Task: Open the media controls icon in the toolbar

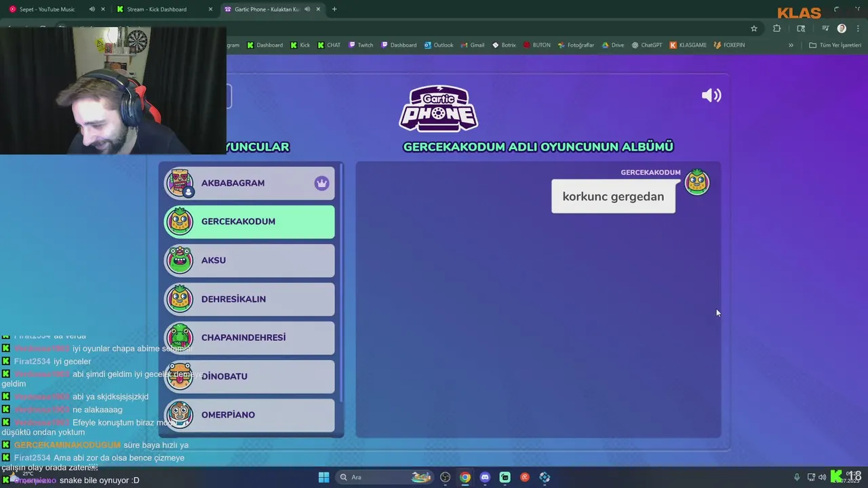Action: [825, 28]
